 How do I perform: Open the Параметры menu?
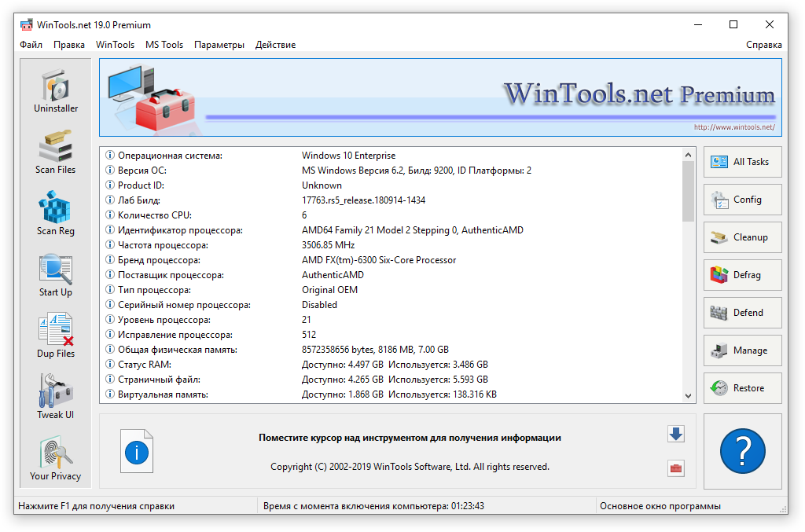[x=219, y=45]
